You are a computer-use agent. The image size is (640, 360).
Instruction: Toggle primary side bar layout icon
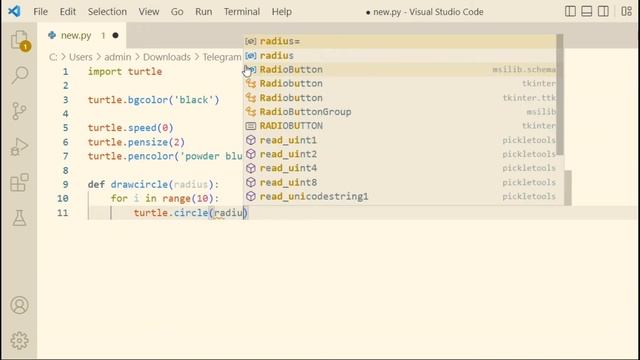[x=570, y=11]
